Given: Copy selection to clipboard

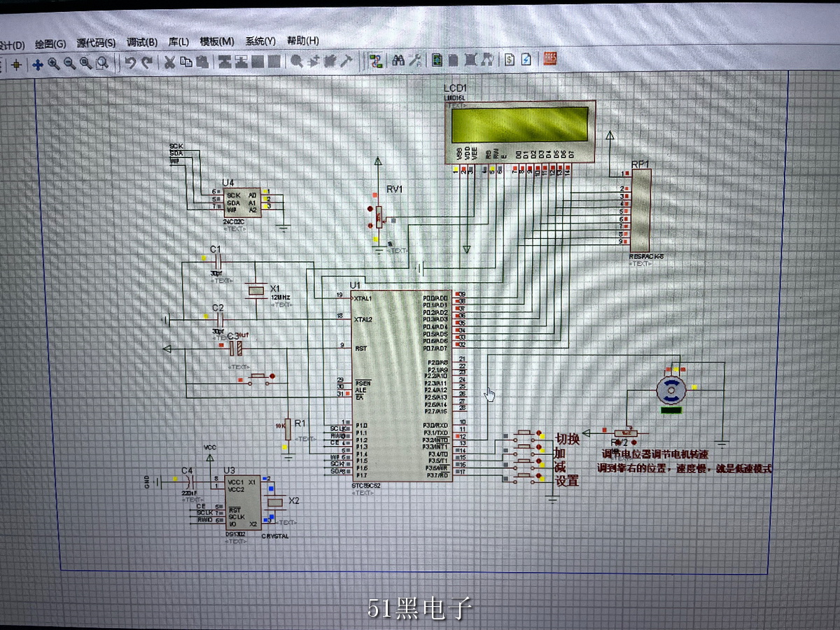Looking at the screenshot, I should pos(186,62).
